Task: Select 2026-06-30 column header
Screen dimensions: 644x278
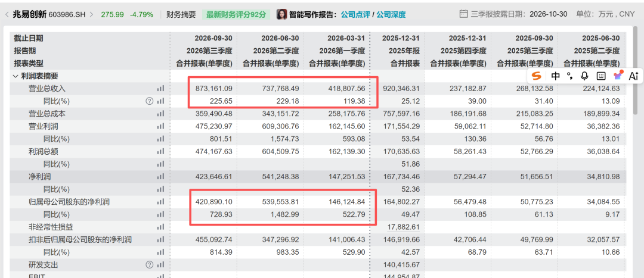Action: pyautogui.click(x=280, y=38)
